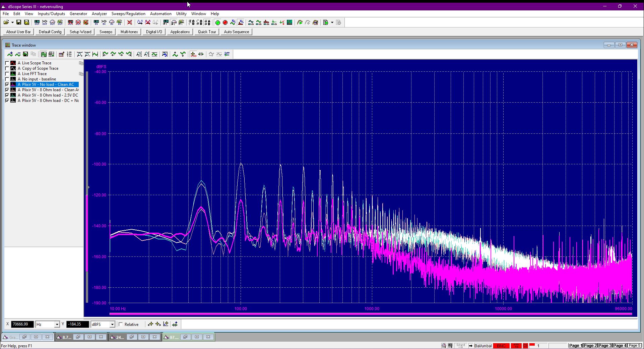Click the Default Config button
Viewport: 644px width, 349px height.
[50, 32]
